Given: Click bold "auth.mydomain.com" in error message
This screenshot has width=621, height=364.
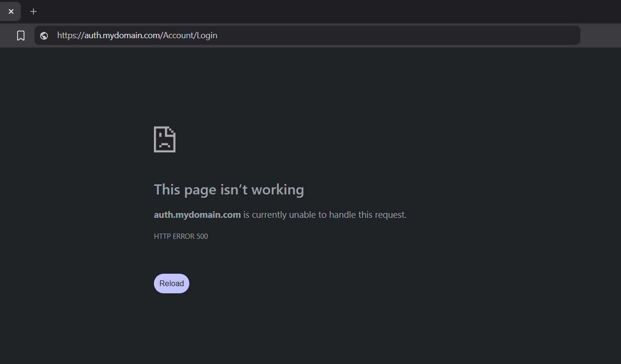Looking at the screenshot, I should [197, 215].
